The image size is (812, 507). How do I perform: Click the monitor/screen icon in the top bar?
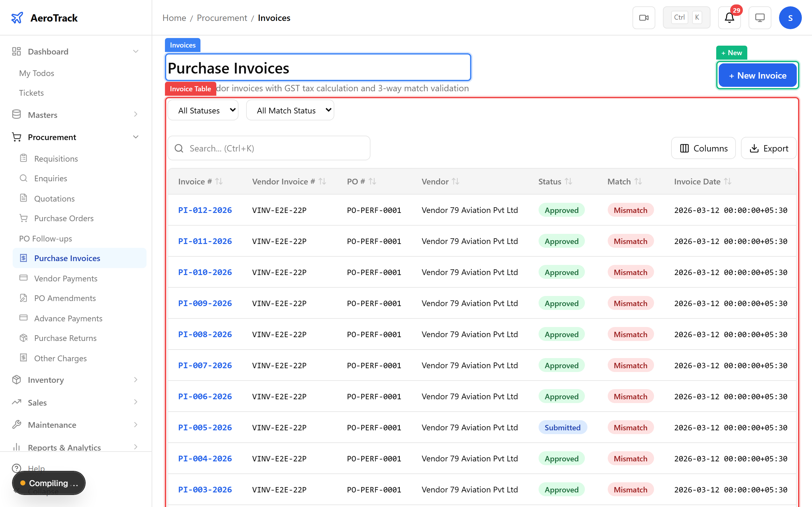760,17
